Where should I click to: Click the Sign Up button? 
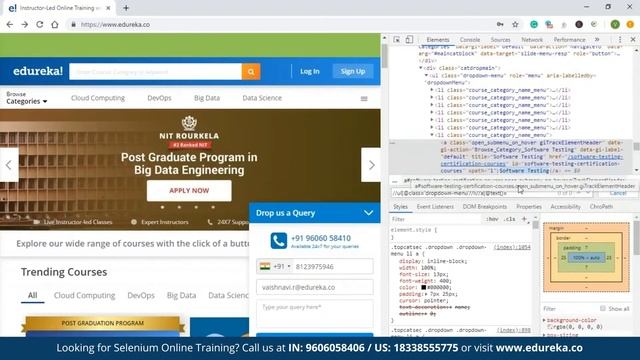[353, 71]
